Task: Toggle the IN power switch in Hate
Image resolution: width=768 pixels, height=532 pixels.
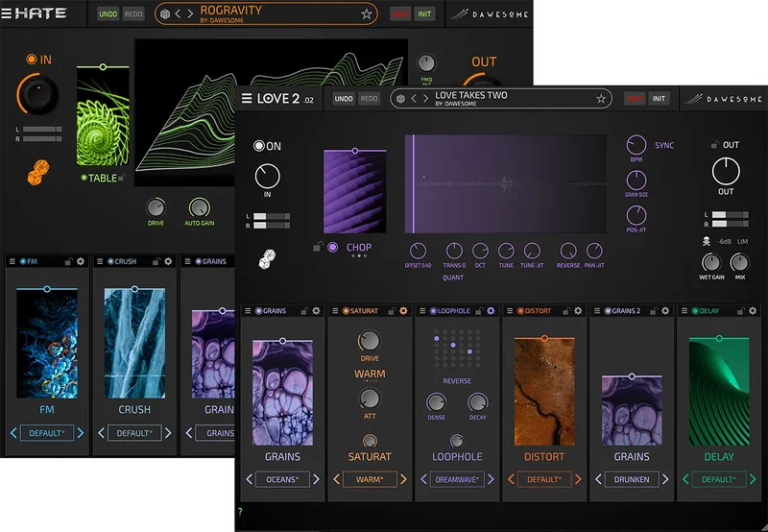Action: click(x=32, y=60)
